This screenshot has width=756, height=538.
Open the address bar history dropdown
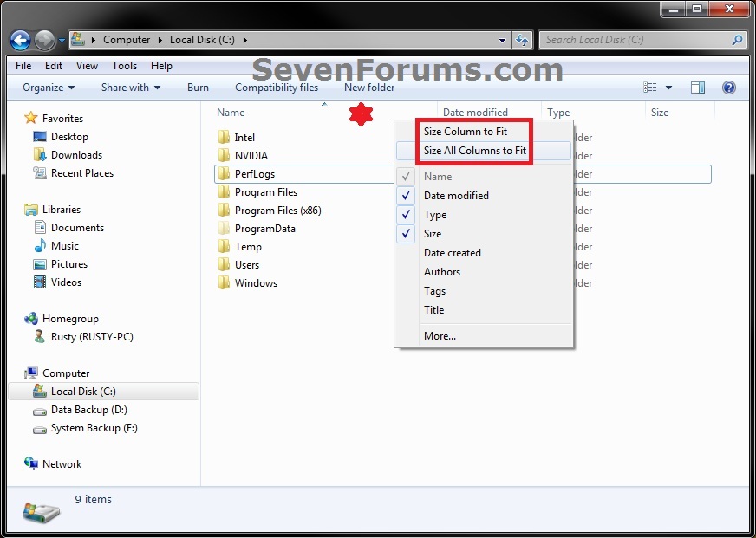pos(501,40)
